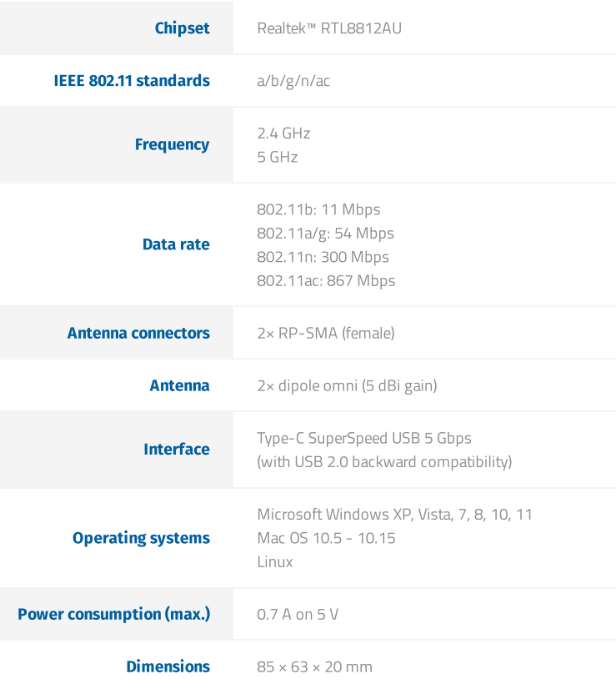Select the Mac OS 10.5 - 10.15 line
Image resolution: width=616 pixels, height=699 pixels.
tap(326, 538)
